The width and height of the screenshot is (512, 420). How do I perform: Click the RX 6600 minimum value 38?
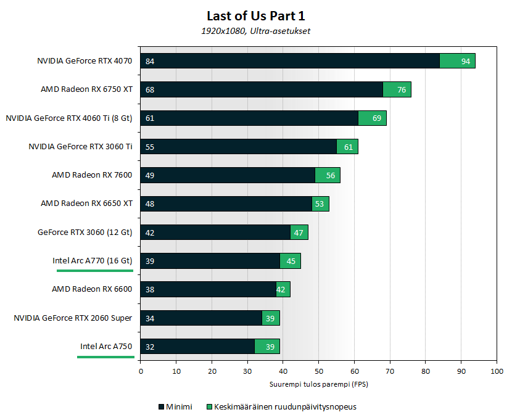click(x=150, y=290)
